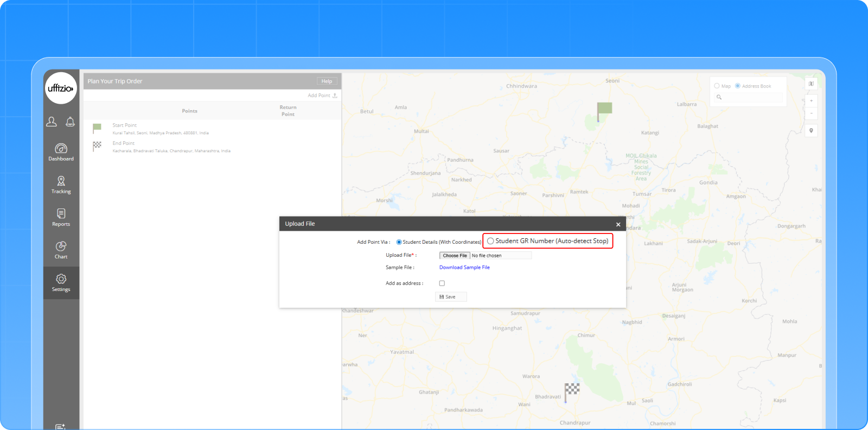Viewport: 868px width, 430px height.
Task: Click the Add Point upload icon
Action: pos(335,96)
